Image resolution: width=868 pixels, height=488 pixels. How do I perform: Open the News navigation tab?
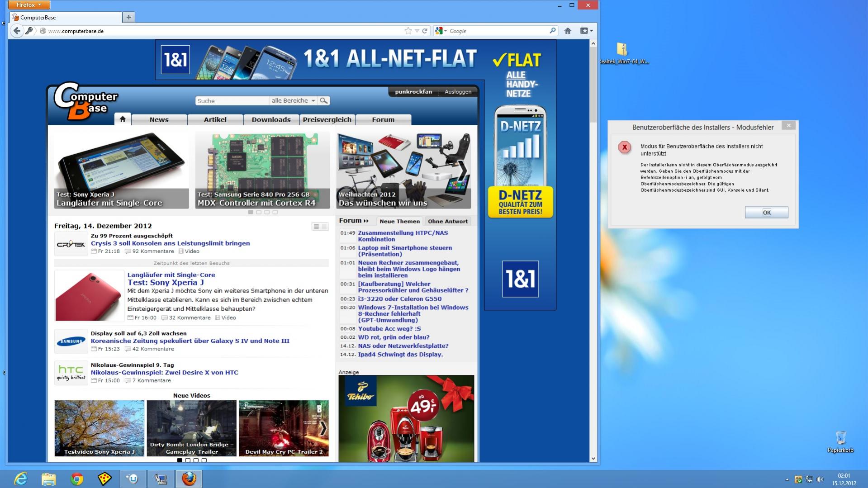159,119
